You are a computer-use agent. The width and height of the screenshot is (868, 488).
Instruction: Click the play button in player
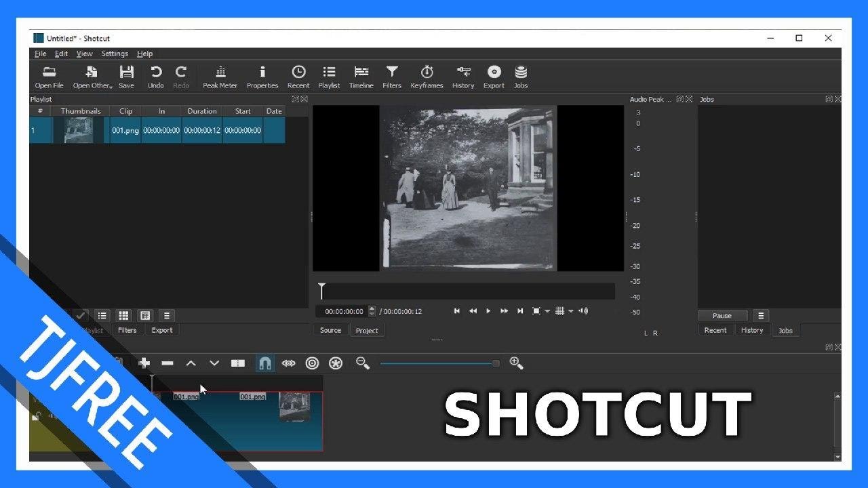(x=488, y=311)
